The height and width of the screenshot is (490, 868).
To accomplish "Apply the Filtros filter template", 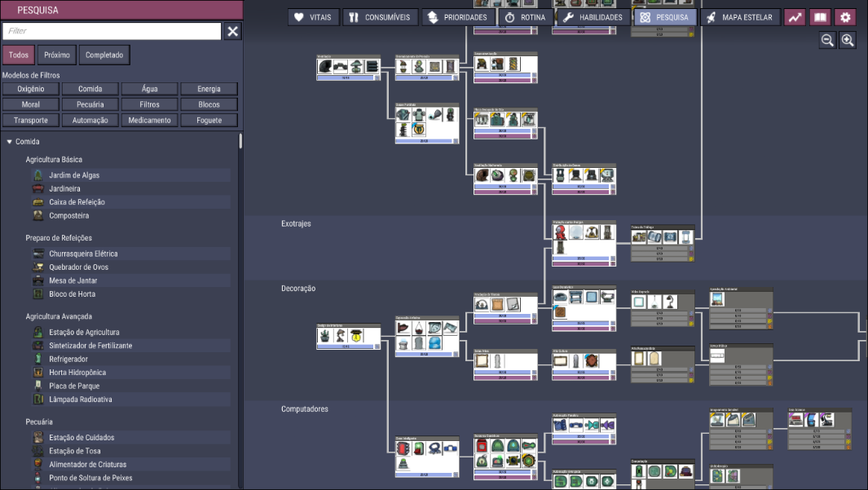I will point(149,104).
